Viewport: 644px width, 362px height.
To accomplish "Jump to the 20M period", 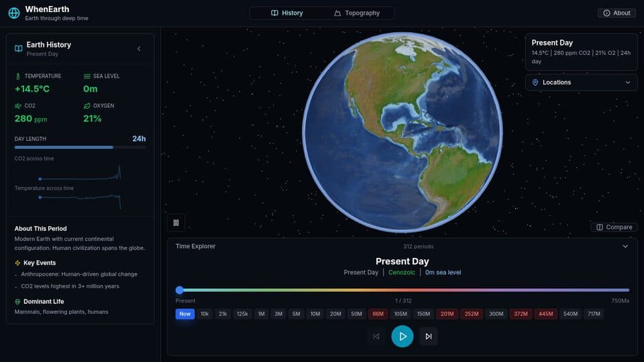I will click(335, 314).
